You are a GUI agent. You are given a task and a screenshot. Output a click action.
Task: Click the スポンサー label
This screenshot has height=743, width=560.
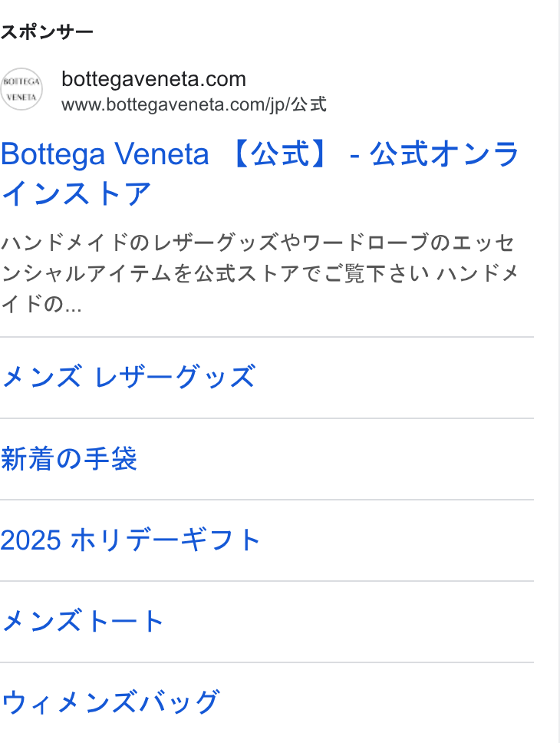click(47, 32)
